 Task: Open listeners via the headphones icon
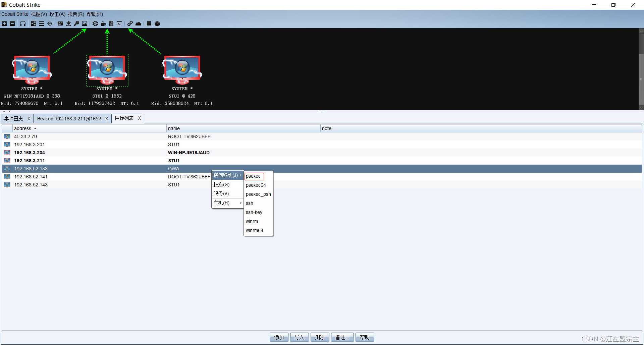click(23, 23)
